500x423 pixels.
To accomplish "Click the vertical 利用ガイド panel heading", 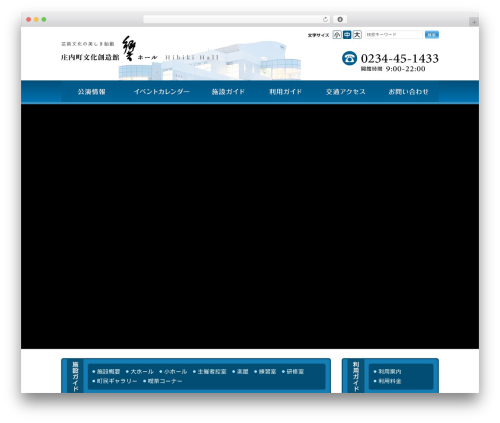I will pos(356,377).
